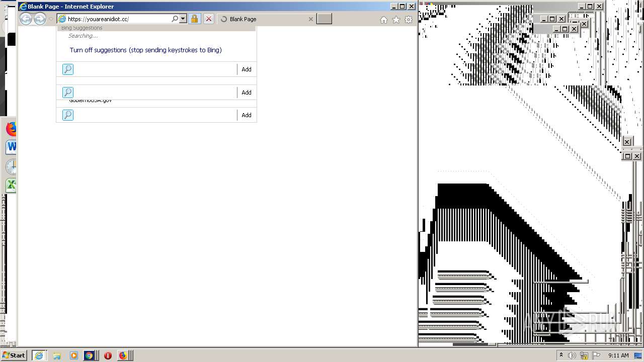Click the 9:11 AM clock
This screenshot has width=644, height=362.
(x=618, y=355)
